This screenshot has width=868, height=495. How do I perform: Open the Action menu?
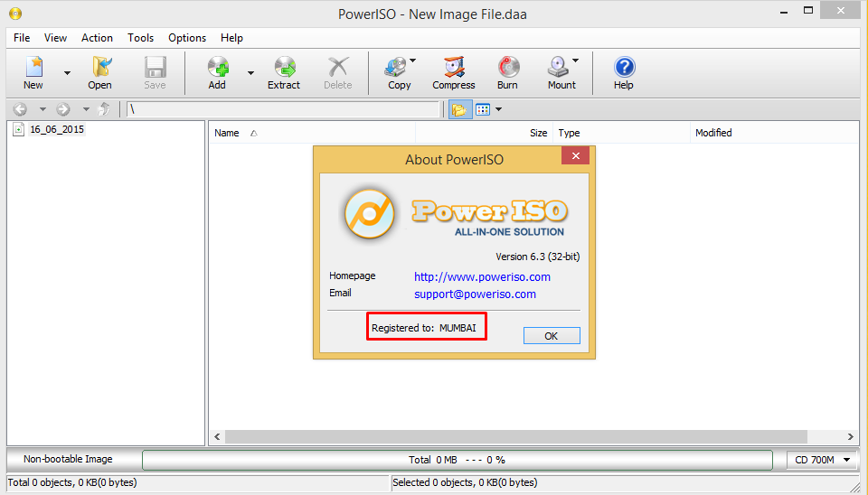tap(97, 38)
